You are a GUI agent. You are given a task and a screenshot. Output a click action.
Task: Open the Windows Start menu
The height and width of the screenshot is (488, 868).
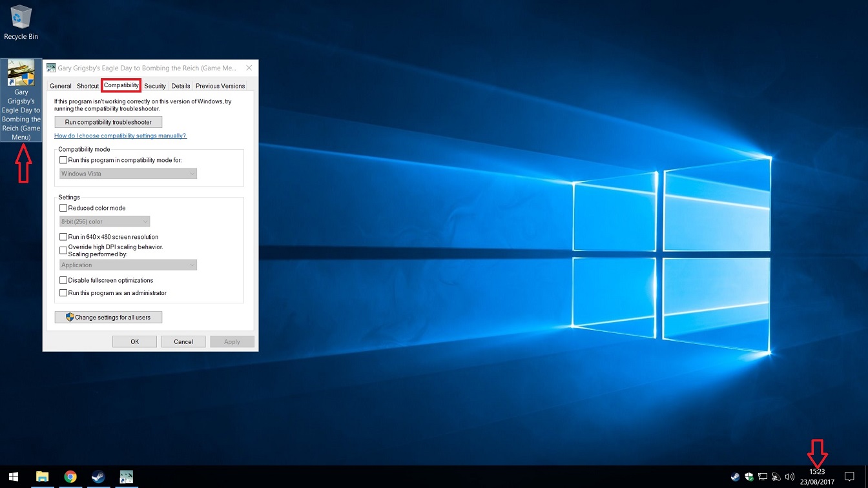[x=14, y=477]
